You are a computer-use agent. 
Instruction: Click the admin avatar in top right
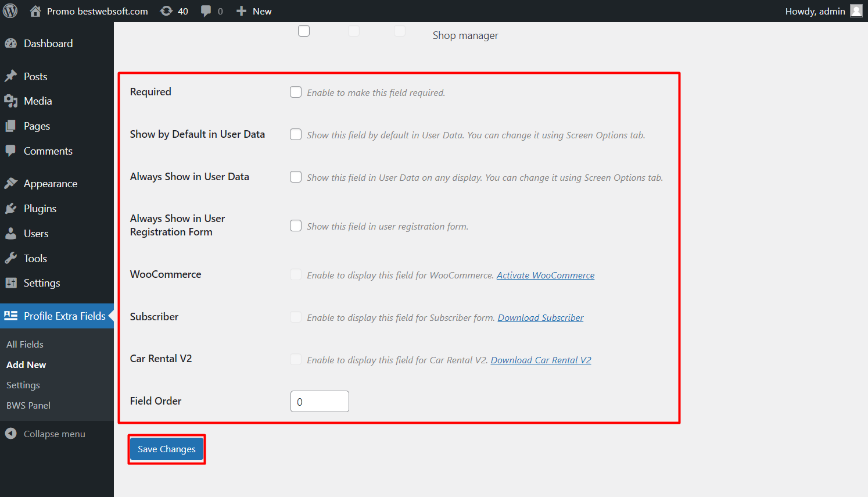point(857,10)
